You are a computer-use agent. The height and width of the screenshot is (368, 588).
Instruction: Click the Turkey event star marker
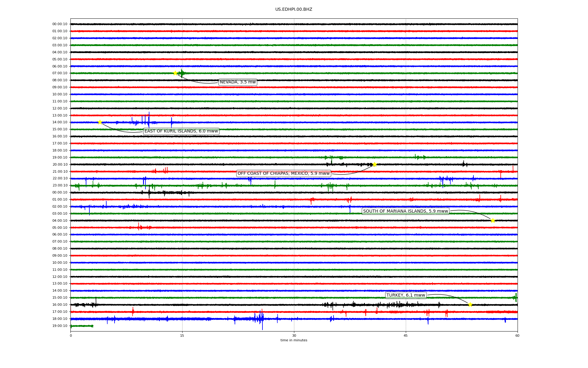tap(470, 305)
